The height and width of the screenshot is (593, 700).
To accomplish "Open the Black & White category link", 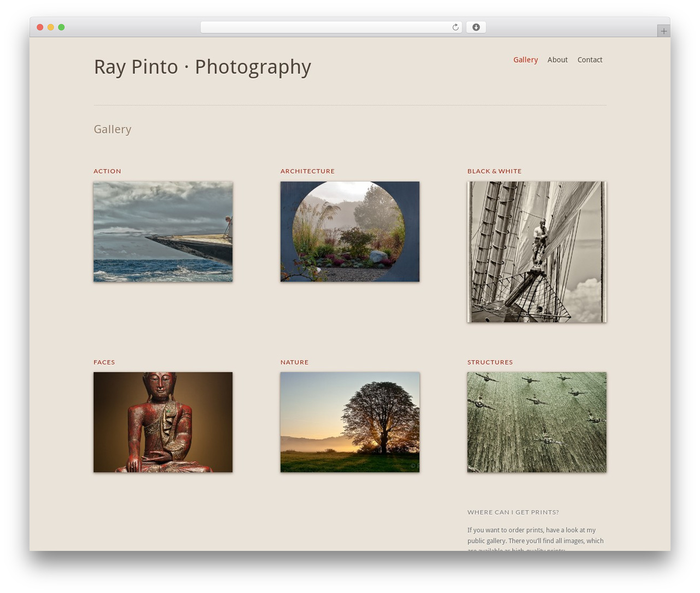I will (x=494, y=171).
